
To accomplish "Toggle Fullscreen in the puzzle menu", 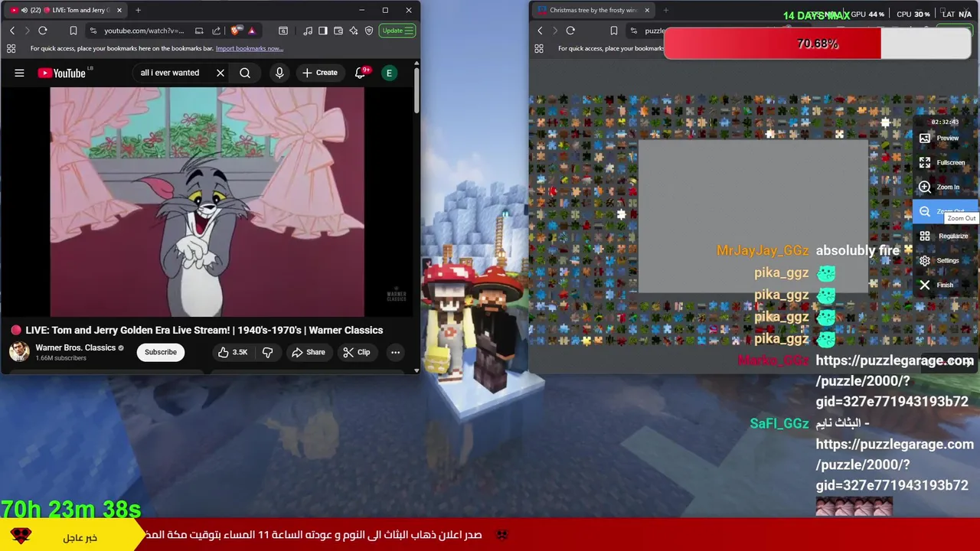I will point(946,163).
